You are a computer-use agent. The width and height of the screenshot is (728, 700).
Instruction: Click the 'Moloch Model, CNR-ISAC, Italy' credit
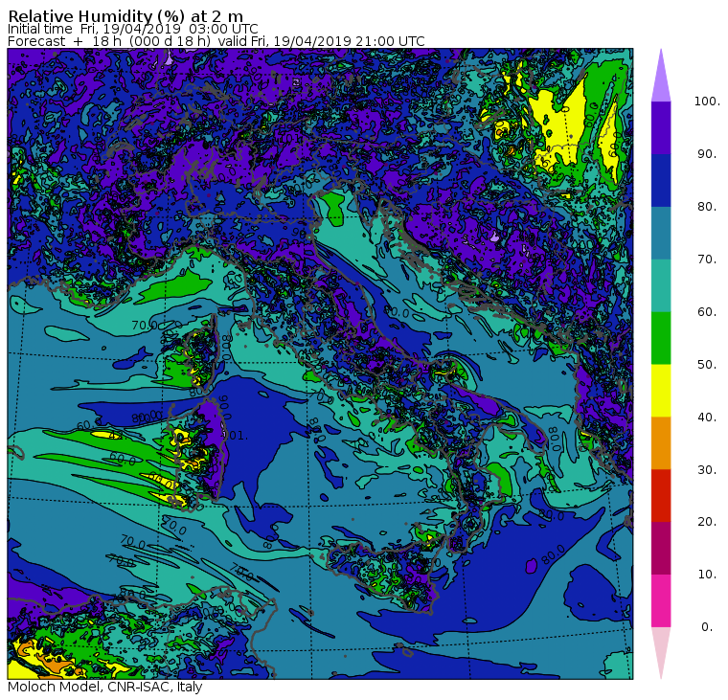point(105,687)
